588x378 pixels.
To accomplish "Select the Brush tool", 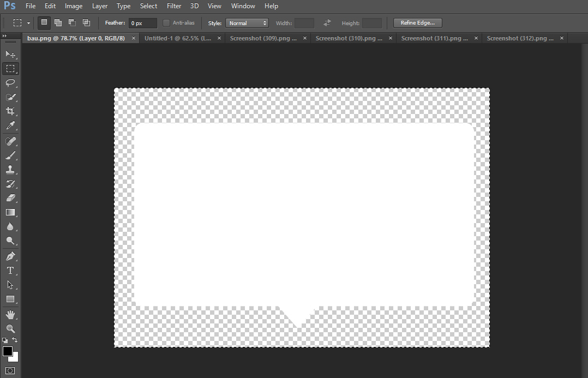I will [10, 155].
